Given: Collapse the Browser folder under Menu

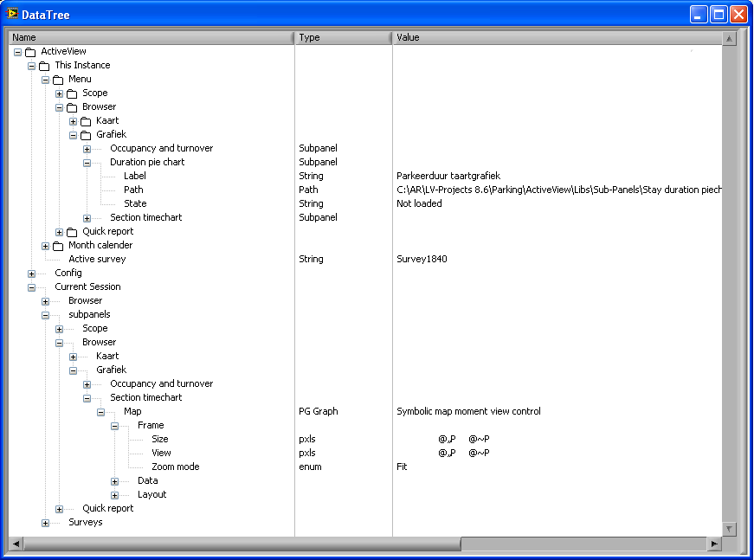Looking at the screenshot, I should point(59,107).
